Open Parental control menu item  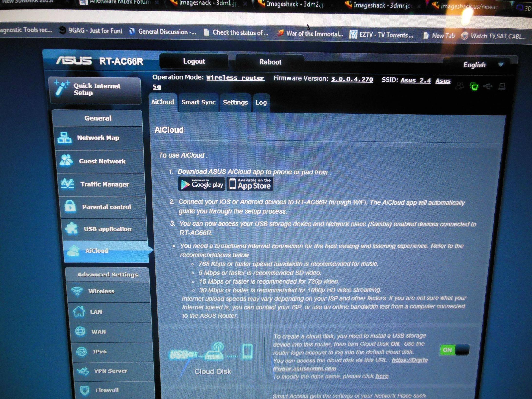(104, 207)
